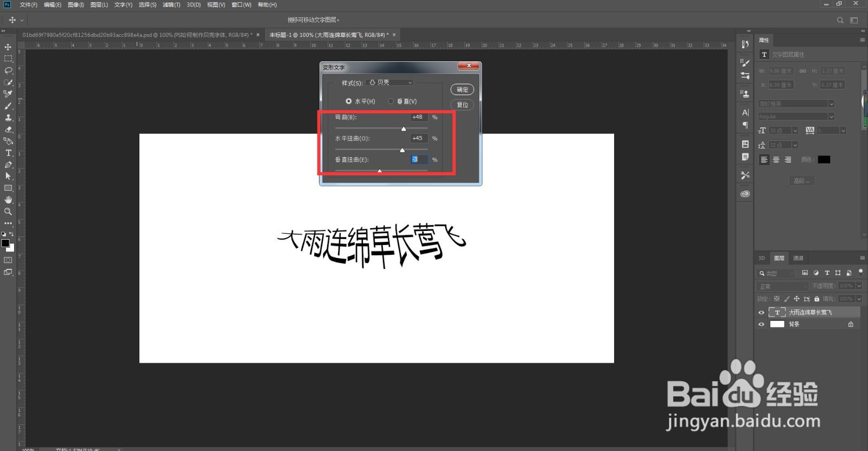Toggle Quick Mask mode
The width and height of the screenshot is (868, 451).
pyautogui.click(x=8, y=260)
